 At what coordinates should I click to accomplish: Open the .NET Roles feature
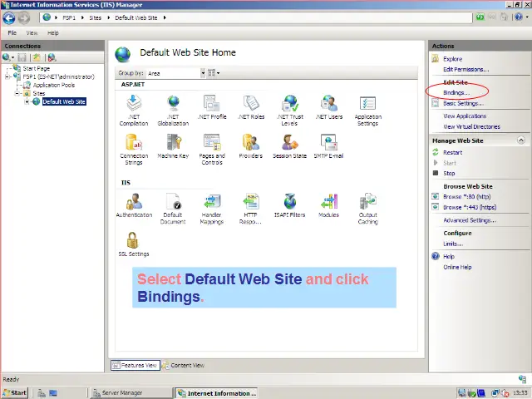(x=251, y=107)
